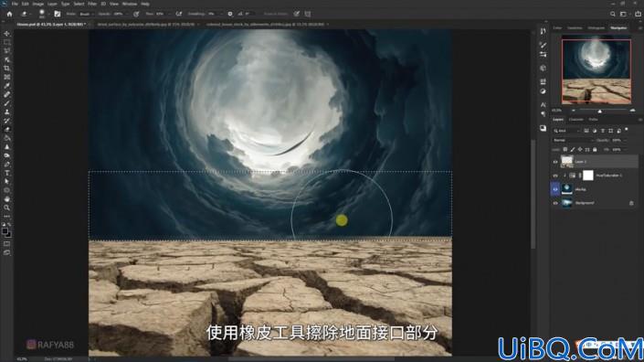This screenshot has height=362, width=644.
Task: Enable airbrush-style build-up in options bar
Action: click(x=179, y=14)
